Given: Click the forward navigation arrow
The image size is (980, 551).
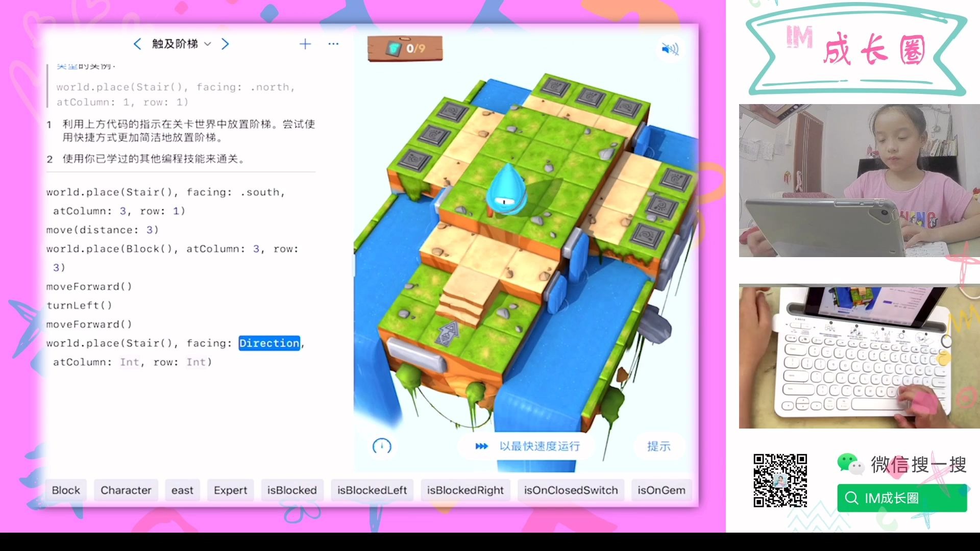Looking at the screenshot, I should pos(225,44).
